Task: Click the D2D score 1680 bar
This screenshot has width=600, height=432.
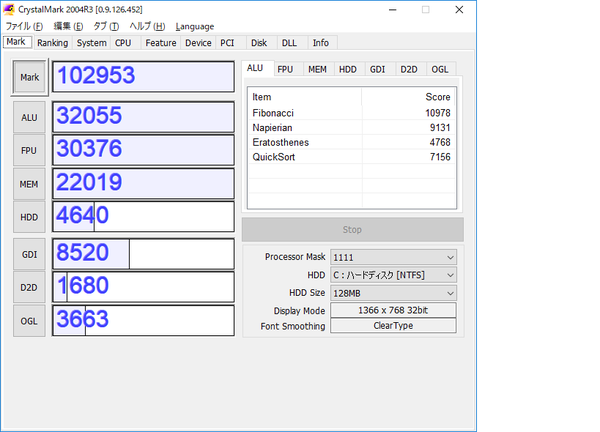Action: (x=143, y=287)
